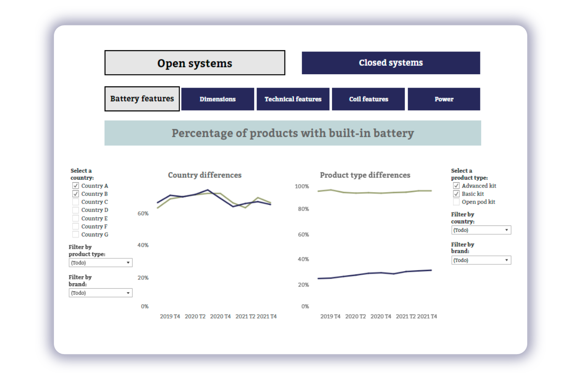Check the Open pod kit checkbox

pyautogui.click(x=456, y=202)
